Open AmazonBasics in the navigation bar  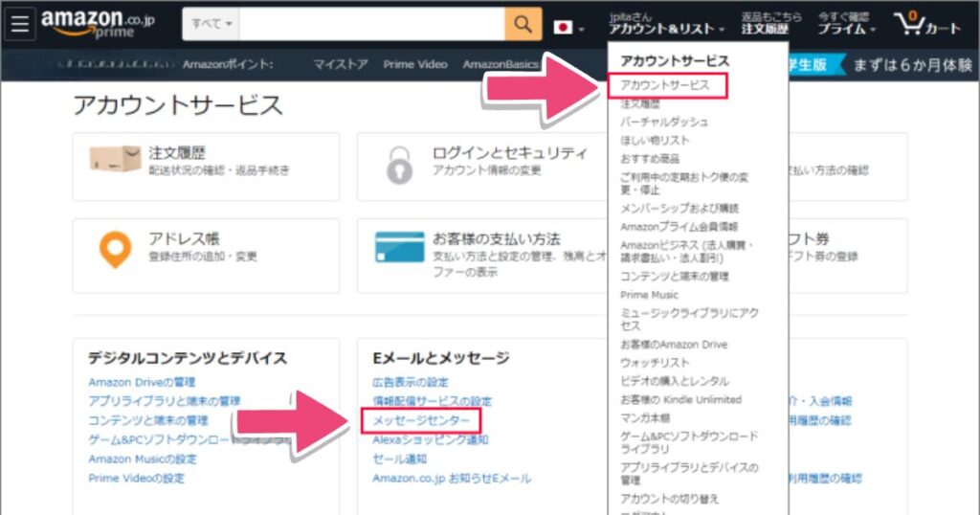click(x=501, y=64)
